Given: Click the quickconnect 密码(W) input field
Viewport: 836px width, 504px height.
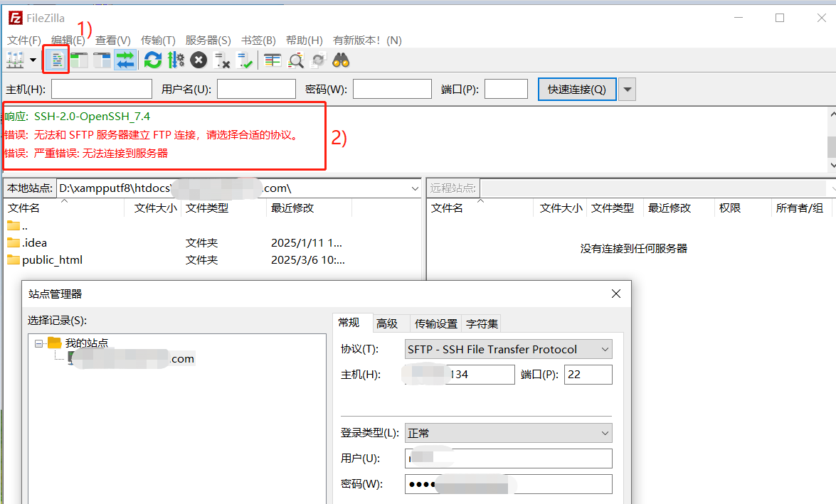Looking at the screenshot, I should [x=393, y=89].
